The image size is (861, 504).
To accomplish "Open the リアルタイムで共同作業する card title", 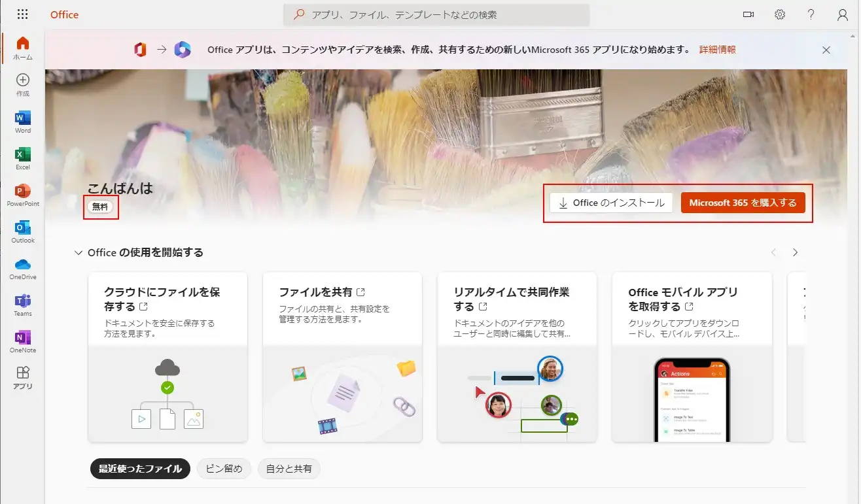I will (512, 299).
